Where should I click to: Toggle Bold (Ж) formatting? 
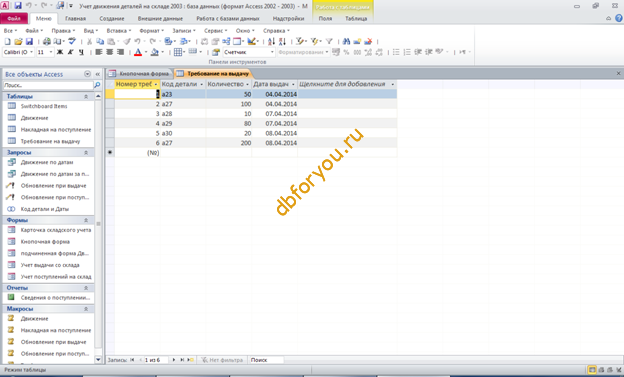(x=60, y=52)
